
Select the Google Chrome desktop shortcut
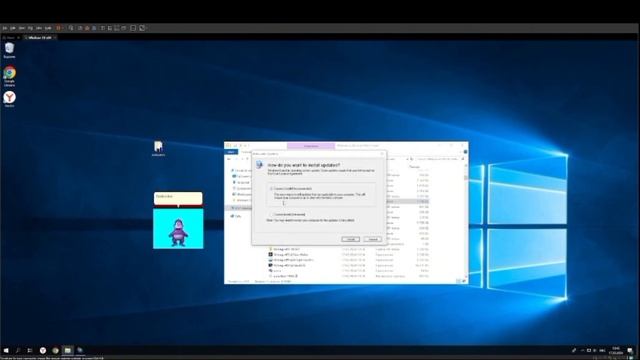click(x=9, y=76)
